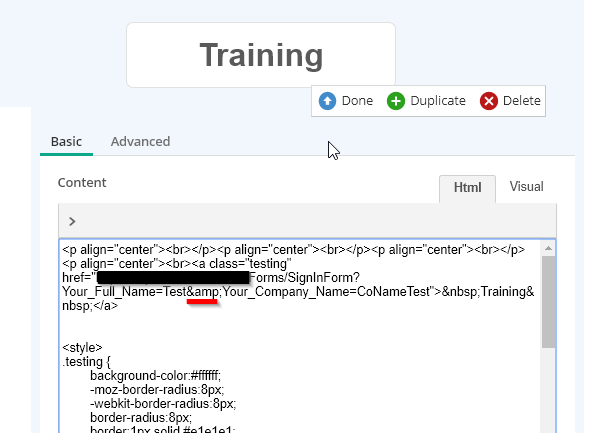Click on the background-color line
This screenshot has width=591, height=433.
tap(155, 375)
